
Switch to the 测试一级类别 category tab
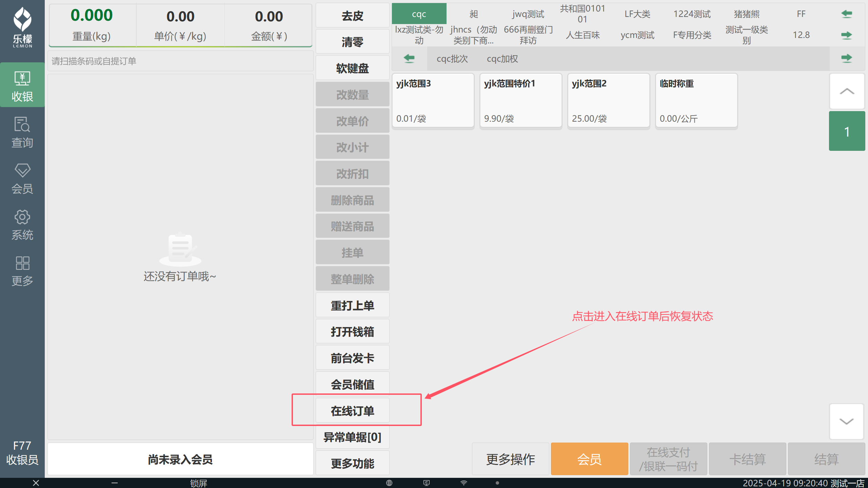click(x=747, y=35)
